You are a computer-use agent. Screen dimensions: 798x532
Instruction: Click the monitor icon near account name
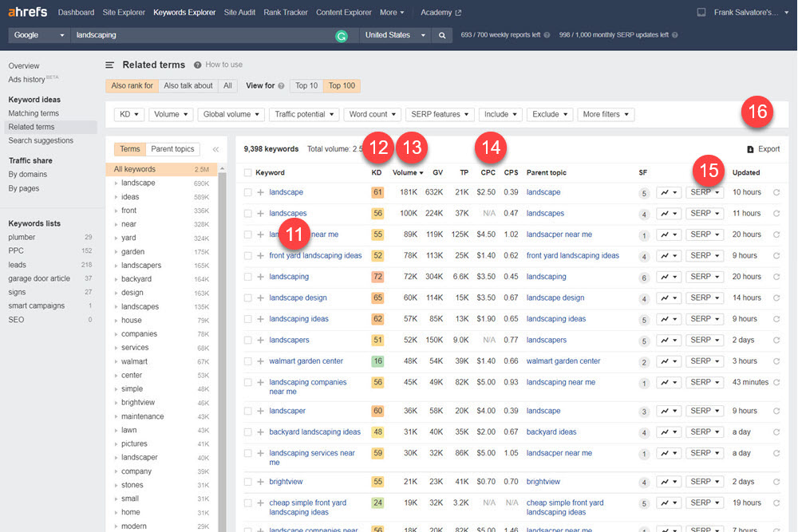coord(701,12)
